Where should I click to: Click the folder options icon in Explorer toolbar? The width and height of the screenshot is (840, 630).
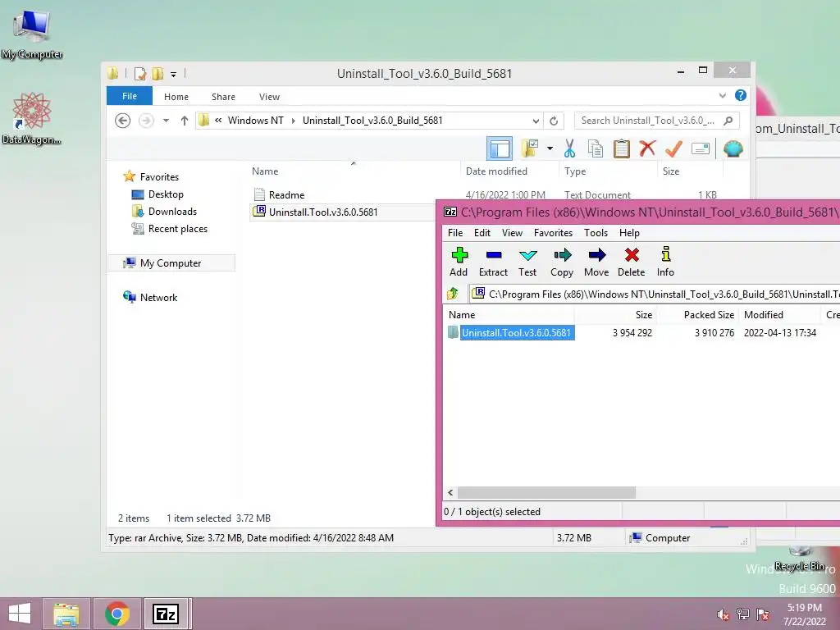coord(530,148)
